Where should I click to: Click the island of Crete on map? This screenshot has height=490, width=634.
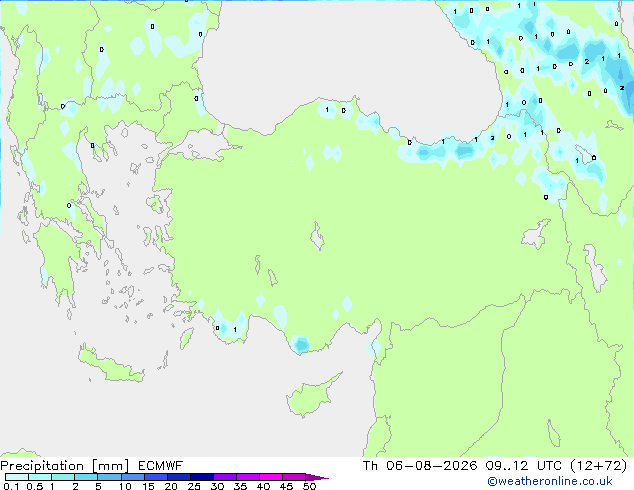pyautogui.click(x=109, y=365)
